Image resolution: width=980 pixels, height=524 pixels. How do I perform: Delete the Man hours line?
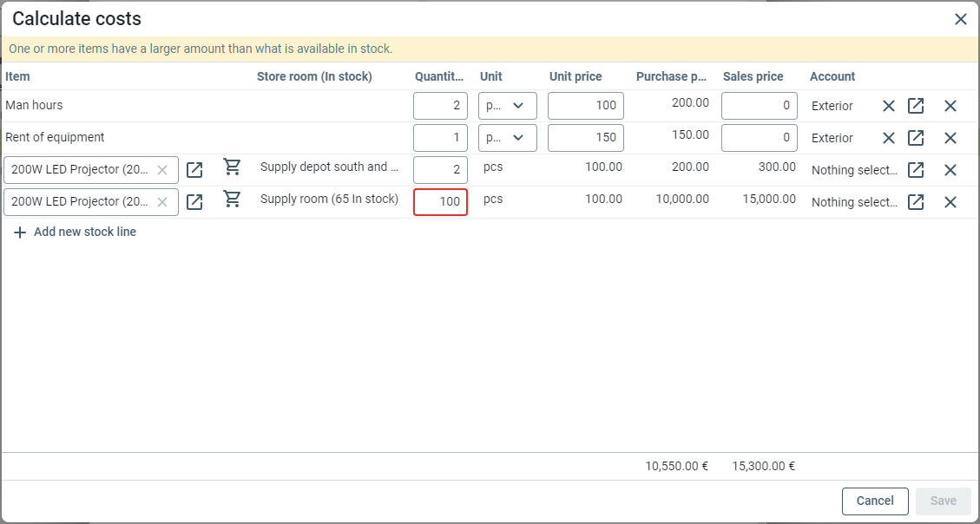coord(950,106)
